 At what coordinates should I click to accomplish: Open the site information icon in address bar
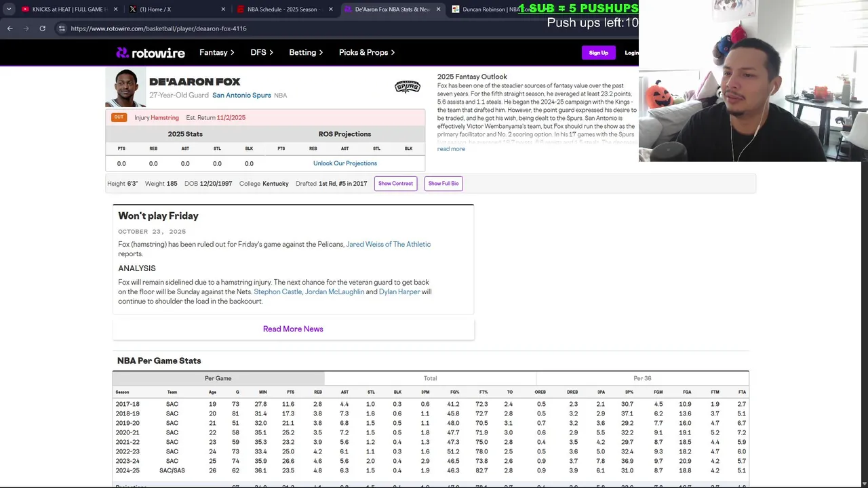pos(62,28)
